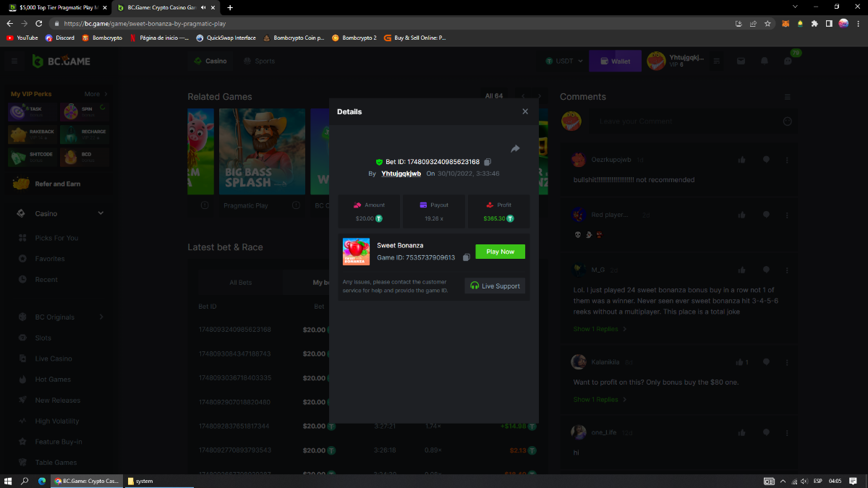Like the Oezrkupojwb comment
This screenshot has height=488, width=868.
coord(742,160)
